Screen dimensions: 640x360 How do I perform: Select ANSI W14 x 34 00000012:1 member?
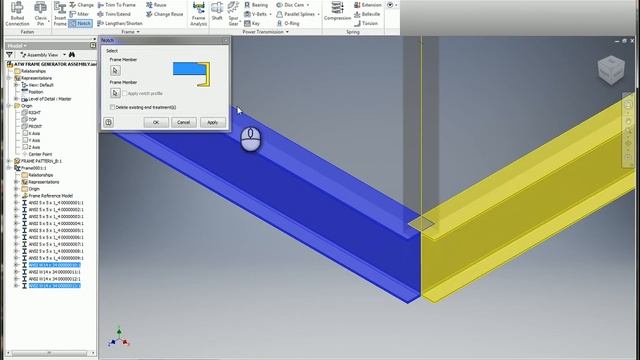pos(51,279)
